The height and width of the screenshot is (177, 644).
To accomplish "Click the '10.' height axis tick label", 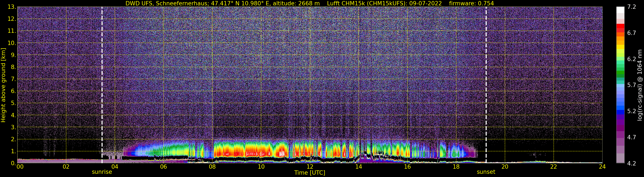I will tap(12, 43).
